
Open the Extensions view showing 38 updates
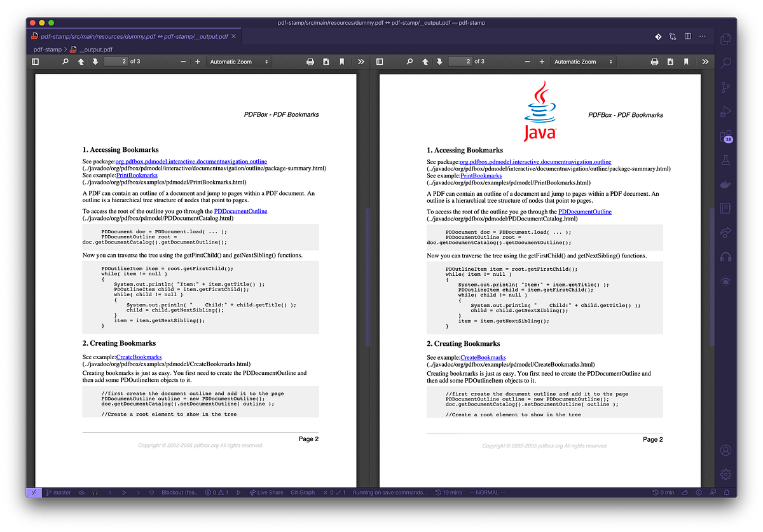click(x=726, y=135)
